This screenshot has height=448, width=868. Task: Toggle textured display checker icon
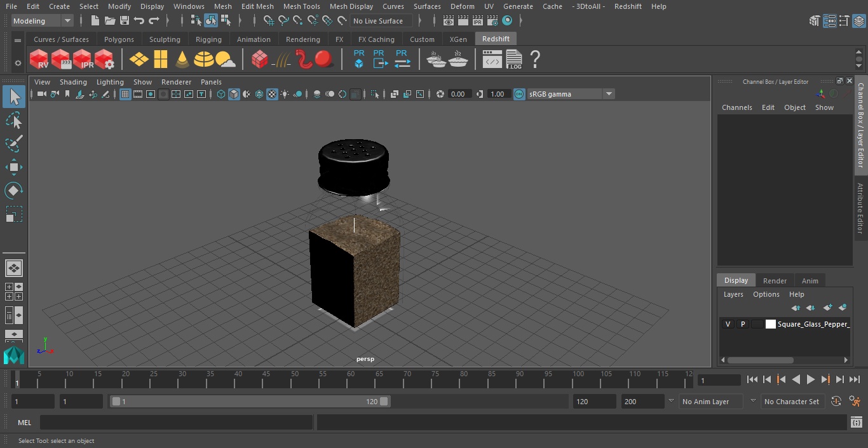click(272, 94)
